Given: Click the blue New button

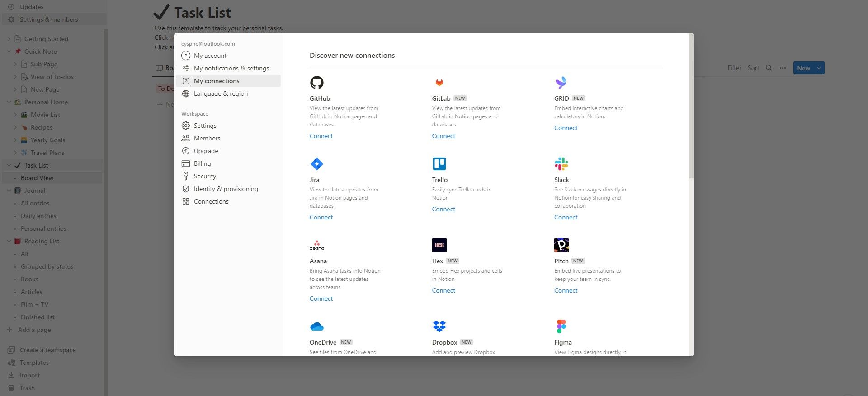Looking at the screenshot, I should tap(803, 68).
